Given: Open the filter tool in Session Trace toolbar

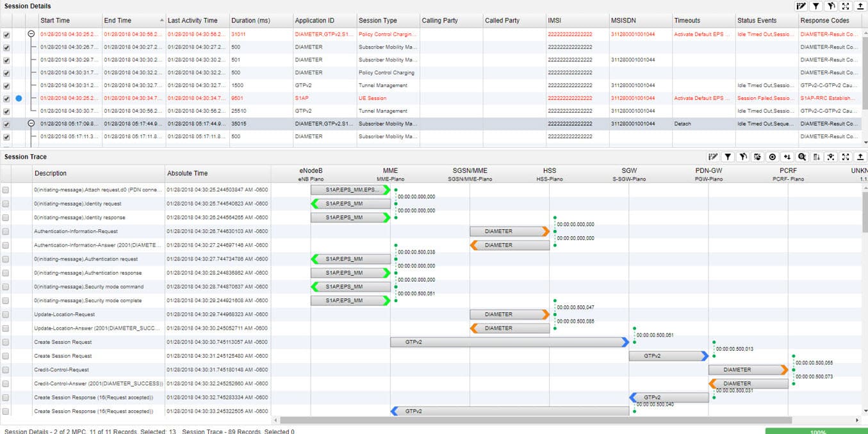Looking at the screenshot, I should point(727,157).
